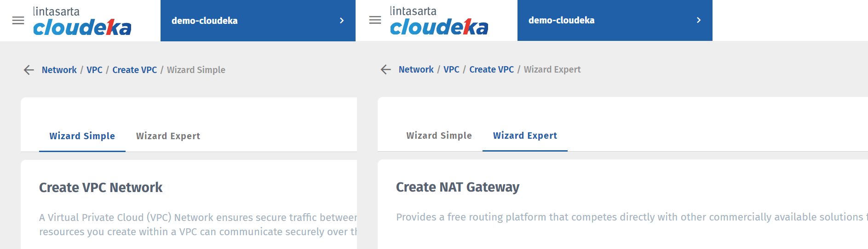Select the active Wizard Simple tab above Create VPC Network
Screen dimensions: 868x249
point(82,136)
